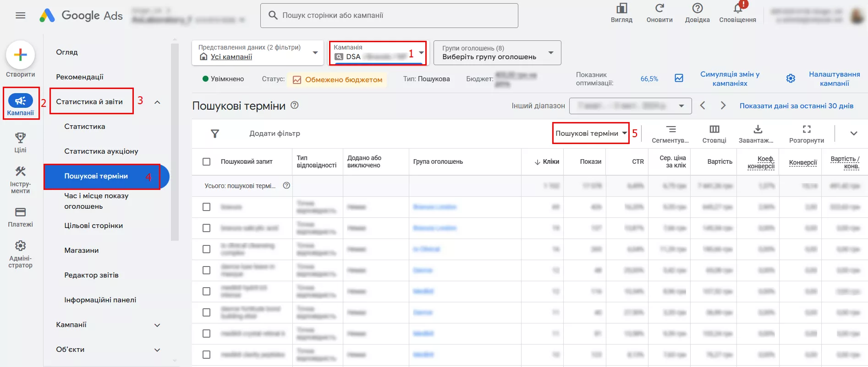
Task: Collapse the Статистика й звіти section
Action: (x=157, y=102)
